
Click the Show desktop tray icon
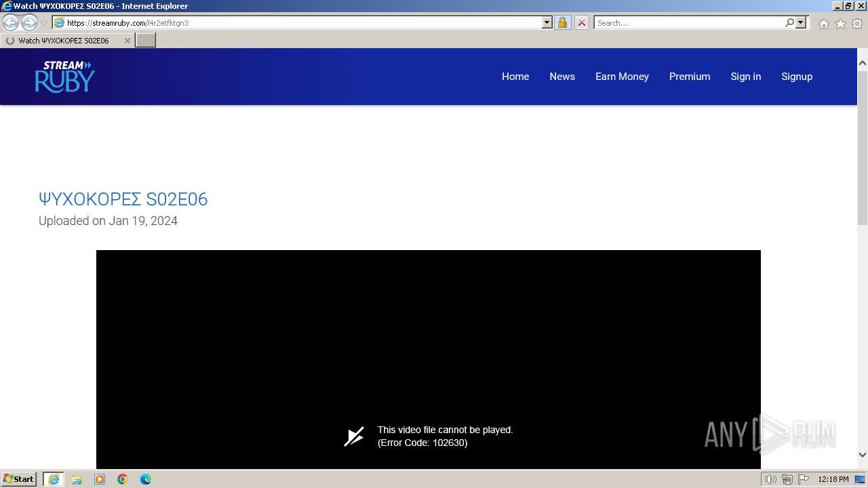[860, 479]
